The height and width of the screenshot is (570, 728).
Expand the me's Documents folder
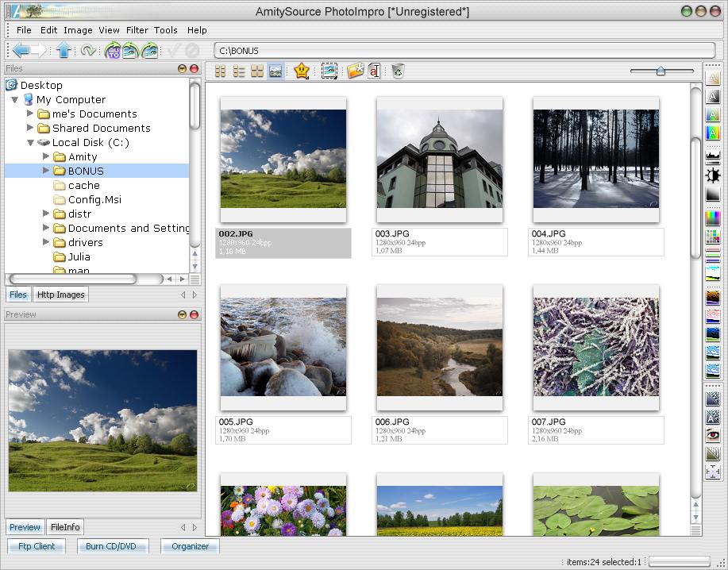tap(30, 114)
